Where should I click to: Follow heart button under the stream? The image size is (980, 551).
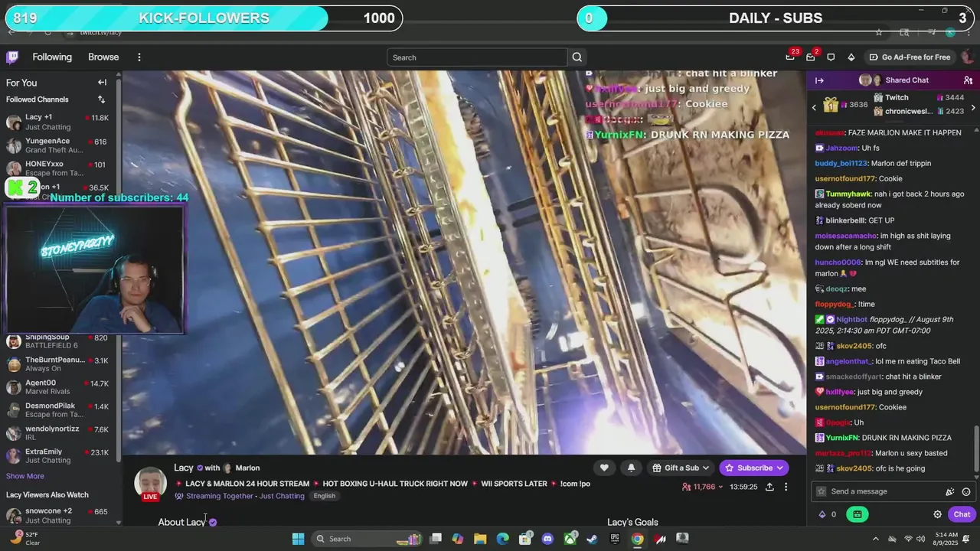coord(604,468)
